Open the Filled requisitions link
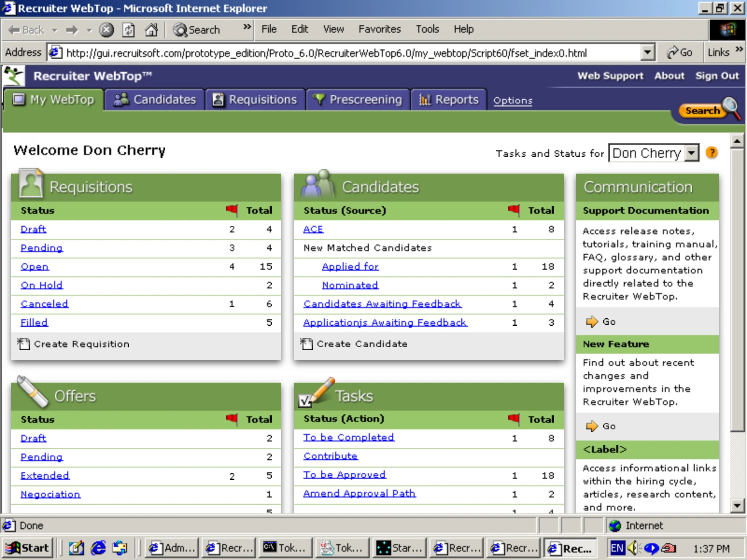747x560 pixels. (x=34, y=322)
